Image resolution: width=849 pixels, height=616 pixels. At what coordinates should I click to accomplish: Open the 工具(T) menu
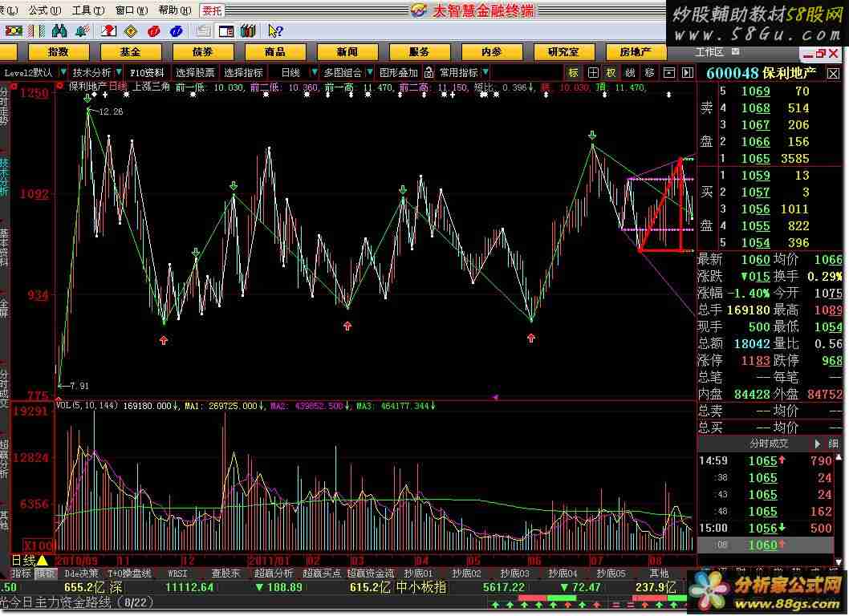[x=82, y=10]
